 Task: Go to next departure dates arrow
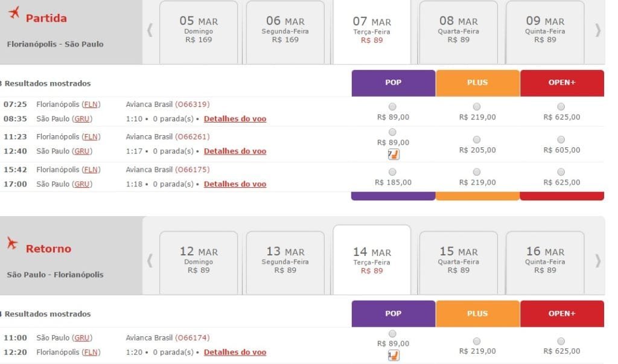598,30
